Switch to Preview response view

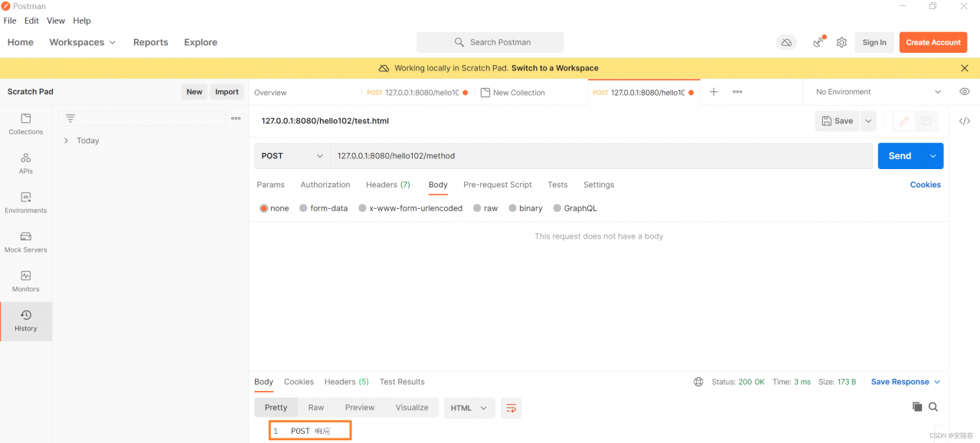pyautogui.click(x=360, y=408)
